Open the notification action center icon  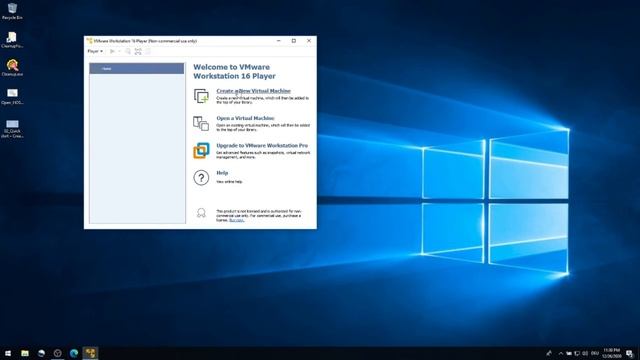(629, 353)
